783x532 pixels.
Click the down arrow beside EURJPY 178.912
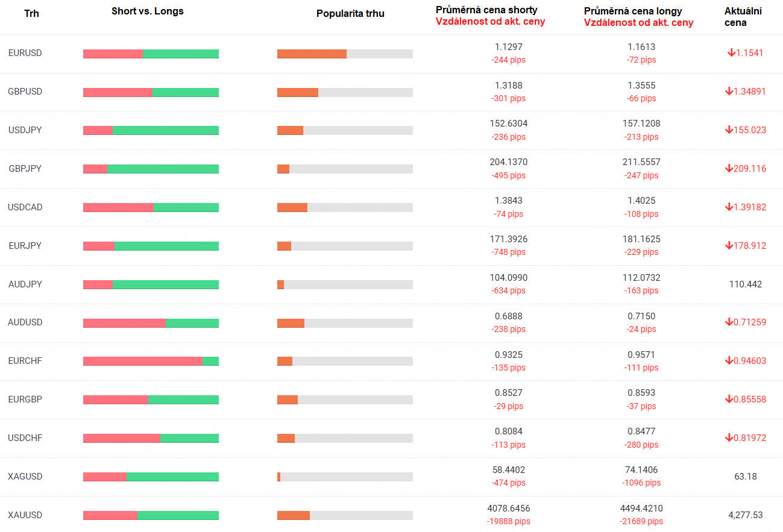pos(729,246)
